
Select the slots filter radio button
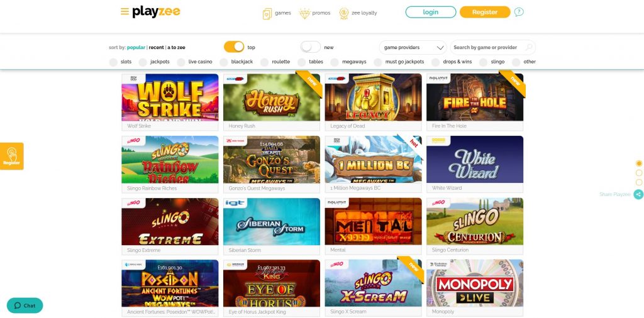(113, 62)
